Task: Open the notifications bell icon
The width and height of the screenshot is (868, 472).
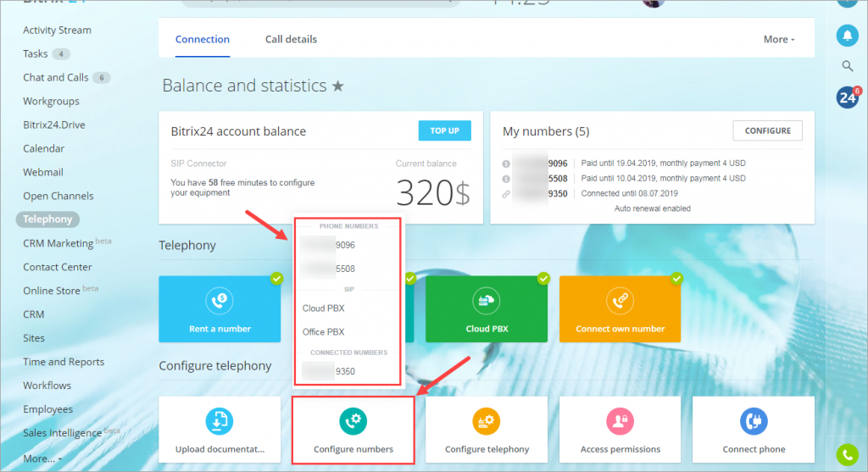Action: coord(847,36)
